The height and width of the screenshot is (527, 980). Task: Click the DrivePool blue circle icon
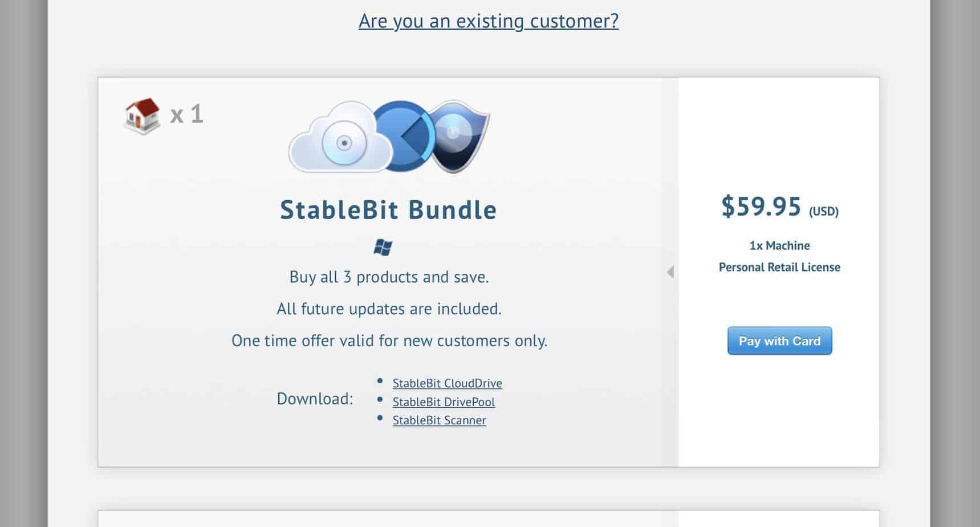pyautogui.click(x=402, y=136)
